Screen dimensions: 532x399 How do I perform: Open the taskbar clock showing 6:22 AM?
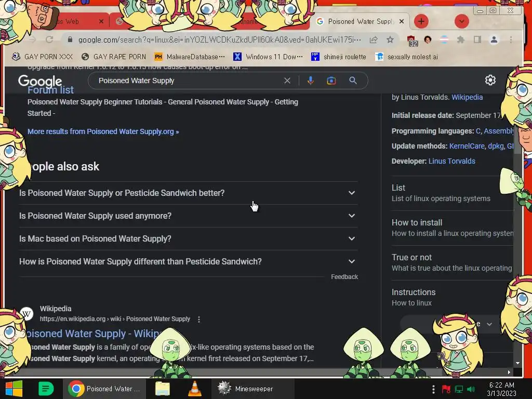coord(501,389)
